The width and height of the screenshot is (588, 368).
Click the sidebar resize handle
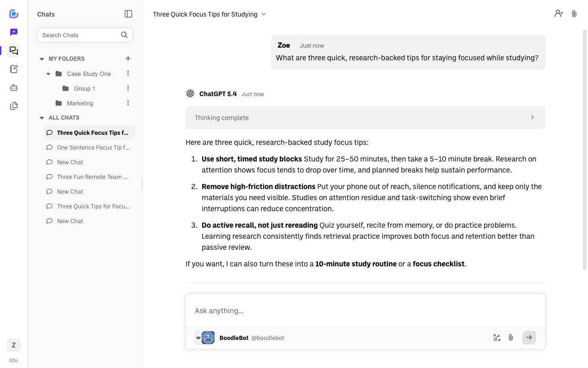142,184
